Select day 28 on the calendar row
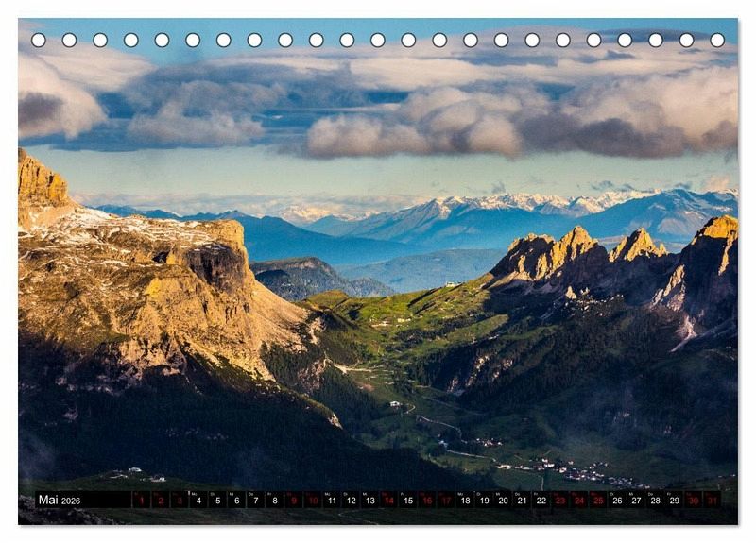The height and width of the screenshot is (543, 756). pos(655,500)
